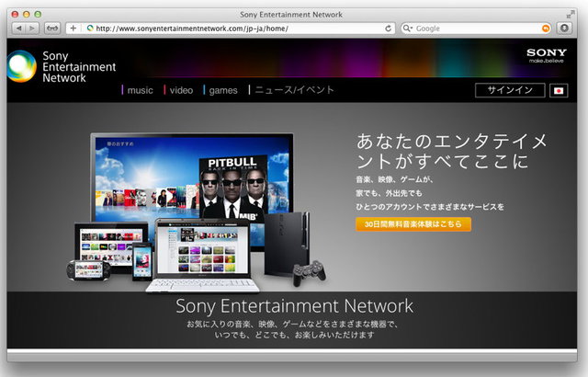The height and width of the screenshot is (377, 588).
Task: Focus the Google search field
Action: coord(476,29)
